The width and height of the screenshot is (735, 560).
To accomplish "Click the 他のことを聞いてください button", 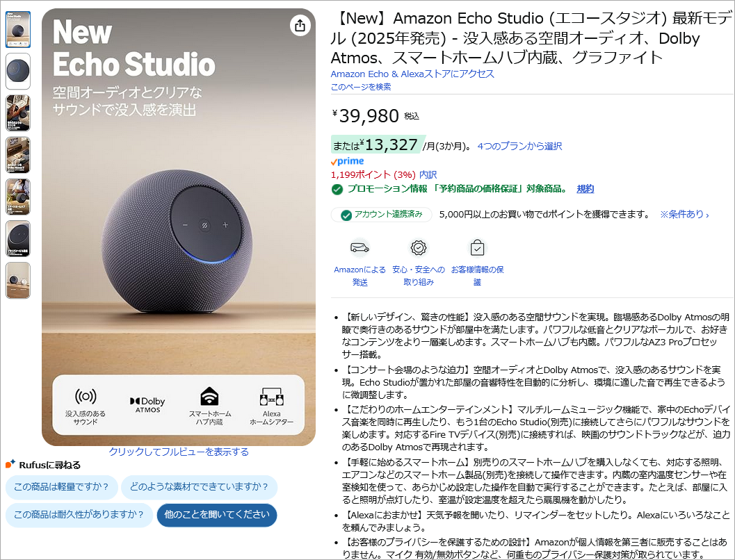I will pyautogui.click(x=216, y=515).
